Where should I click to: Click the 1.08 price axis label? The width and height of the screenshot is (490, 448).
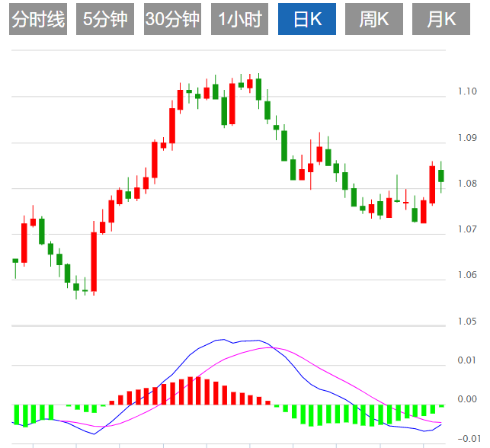467,184
